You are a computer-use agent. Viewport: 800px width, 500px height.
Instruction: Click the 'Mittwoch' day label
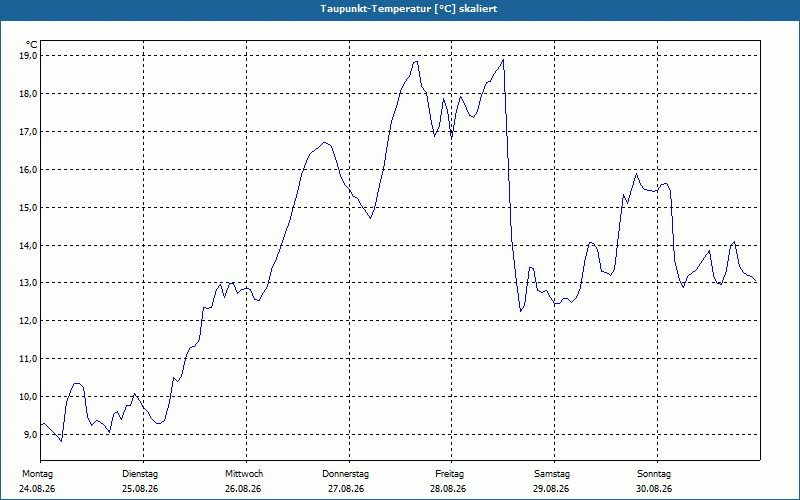click(244, 474)
